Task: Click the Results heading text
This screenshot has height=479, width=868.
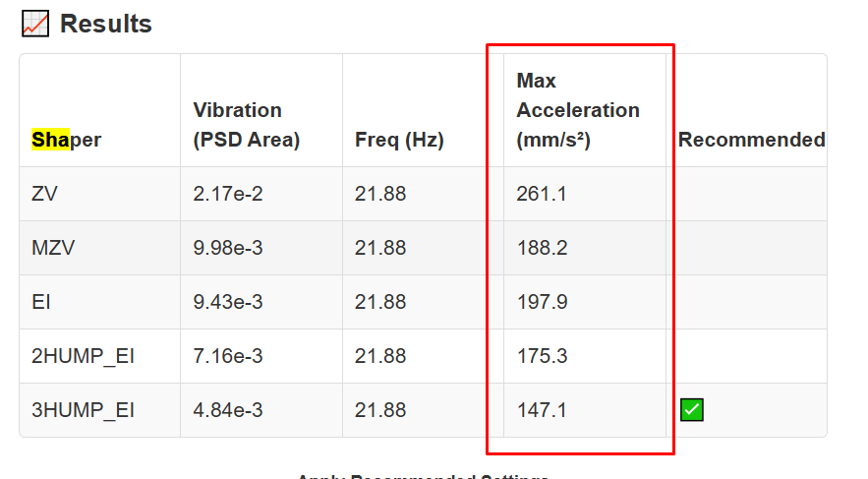Action: [106, 24]
